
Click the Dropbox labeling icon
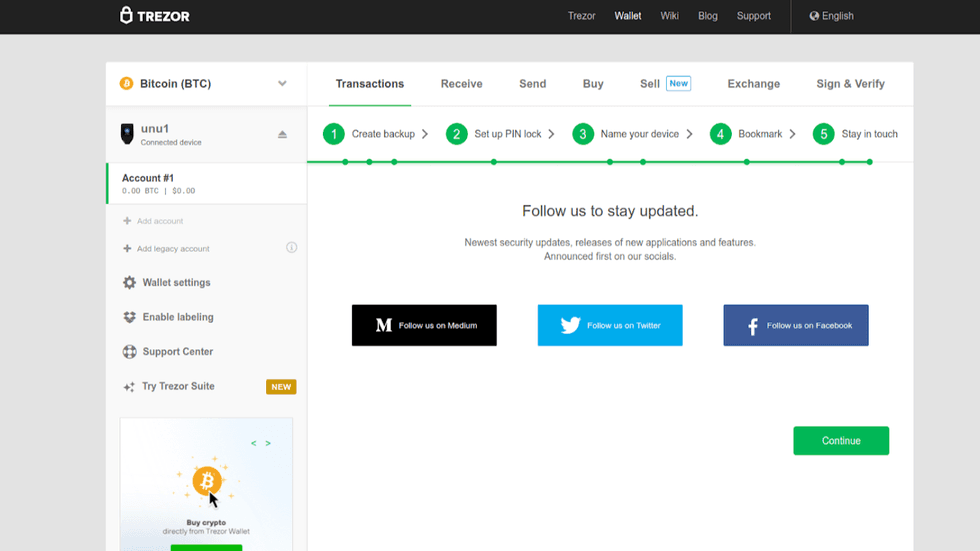pos(129,317)
